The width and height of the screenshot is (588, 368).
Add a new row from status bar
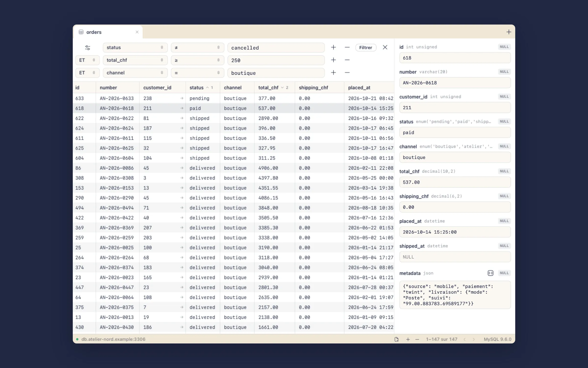pos(408,339)
